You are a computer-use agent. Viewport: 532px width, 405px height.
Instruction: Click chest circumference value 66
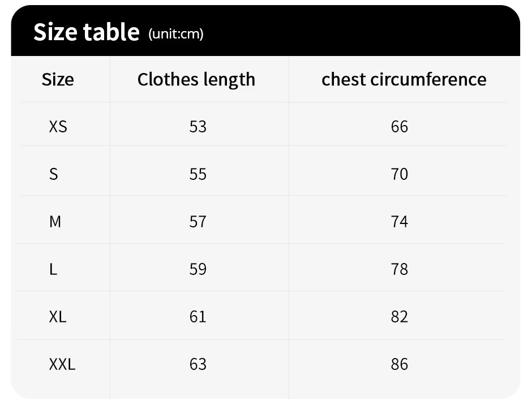400,127
